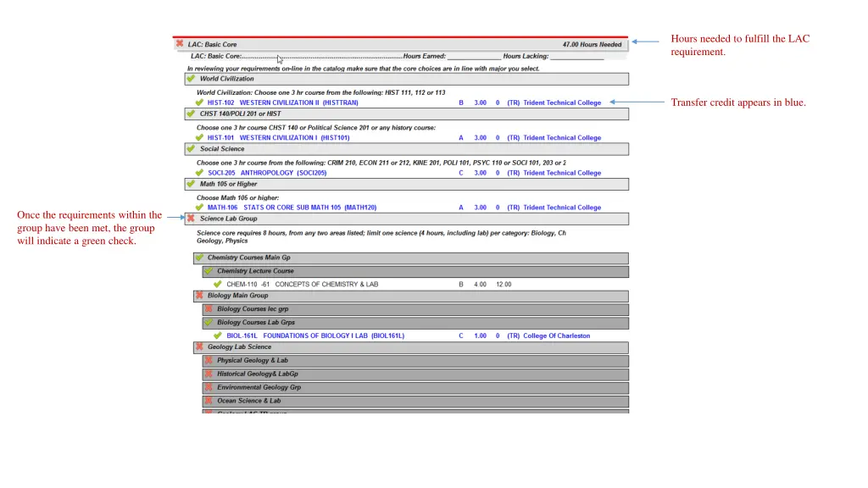Collapse the Social Science group header
Screen dimensions: 868x488
406,149
